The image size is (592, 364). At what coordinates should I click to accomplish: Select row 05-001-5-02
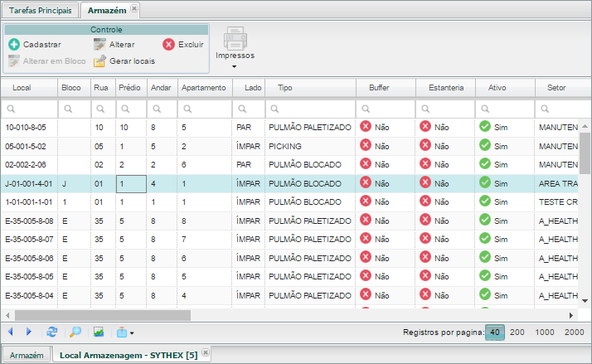[289, 147]
